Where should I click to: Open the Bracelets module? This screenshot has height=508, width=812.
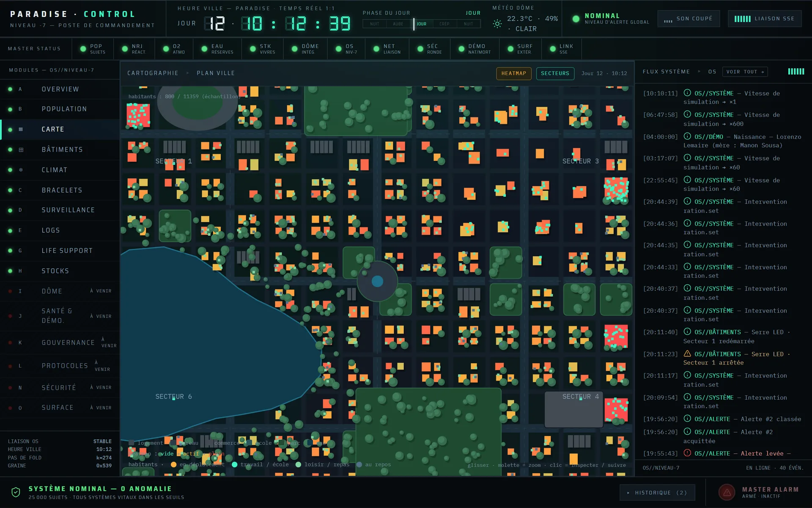click(x=60, y=190)
